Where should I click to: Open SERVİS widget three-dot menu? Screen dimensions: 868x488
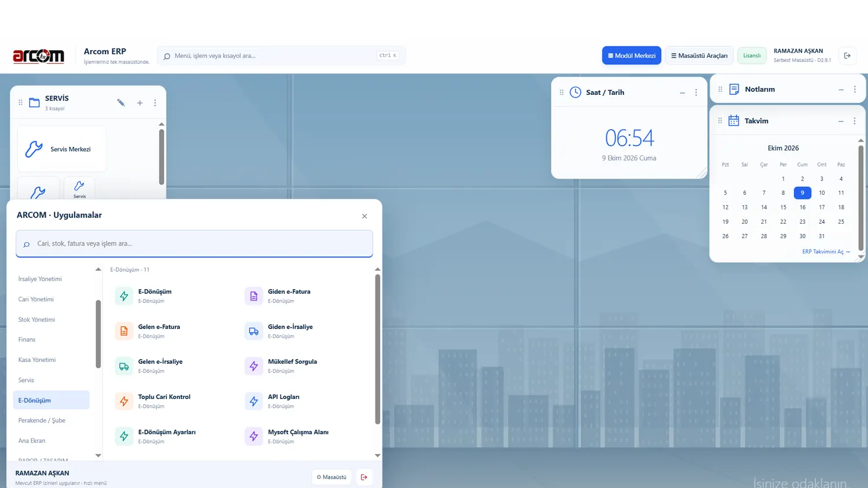[155, 103]
